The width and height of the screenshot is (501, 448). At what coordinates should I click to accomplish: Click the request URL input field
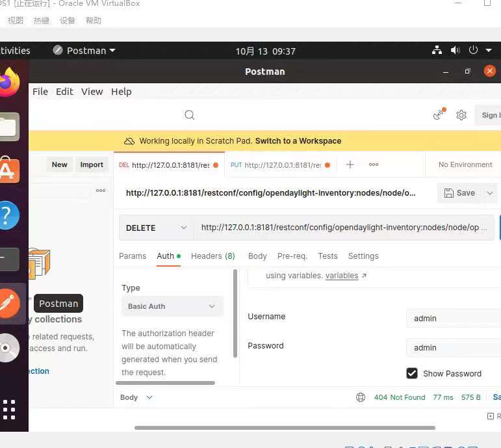pos(344,228)
